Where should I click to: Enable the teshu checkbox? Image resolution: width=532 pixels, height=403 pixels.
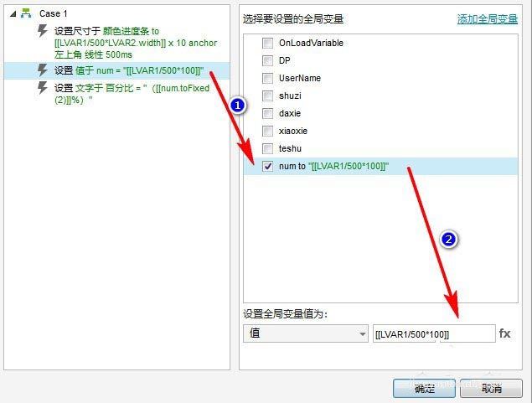click(267, 148)
